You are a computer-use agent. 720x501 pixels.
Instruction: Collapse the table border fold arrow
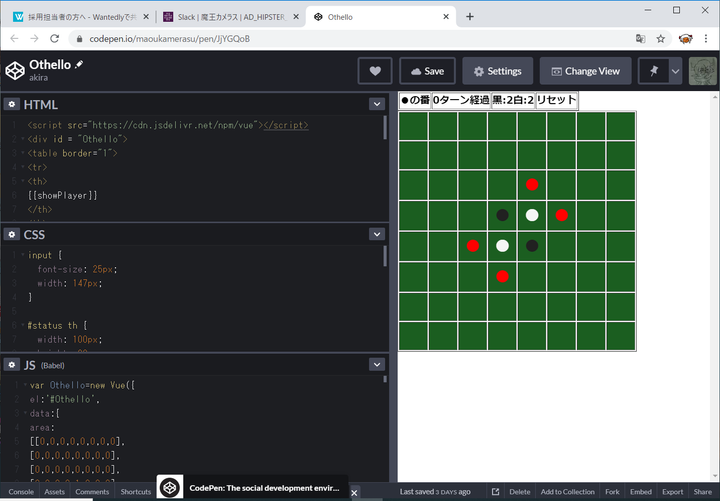coord(23,153)
